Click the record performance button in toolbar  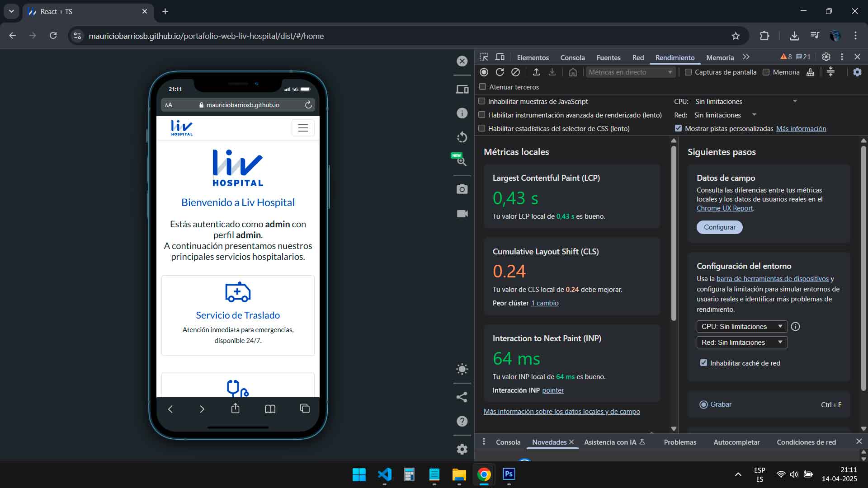pyautogui.click(x=484, y=72)
